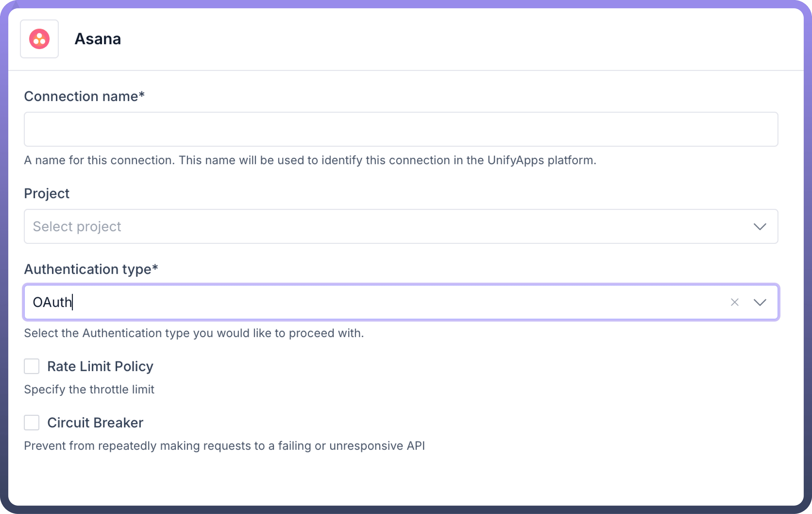Viewport: 812px width, 514px height.
Task: Click the Project field label
Action: coord(47,194)
